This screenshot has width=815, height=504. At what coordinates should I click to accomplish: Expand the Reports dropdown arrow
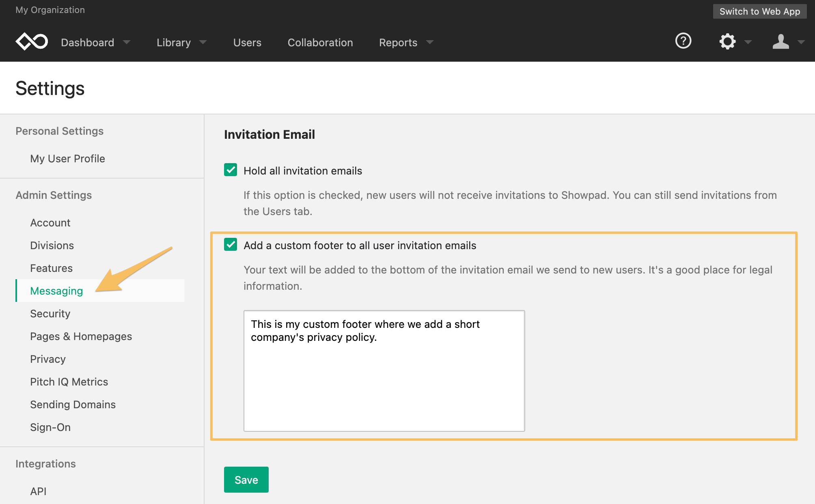click(x=430, y=42)
